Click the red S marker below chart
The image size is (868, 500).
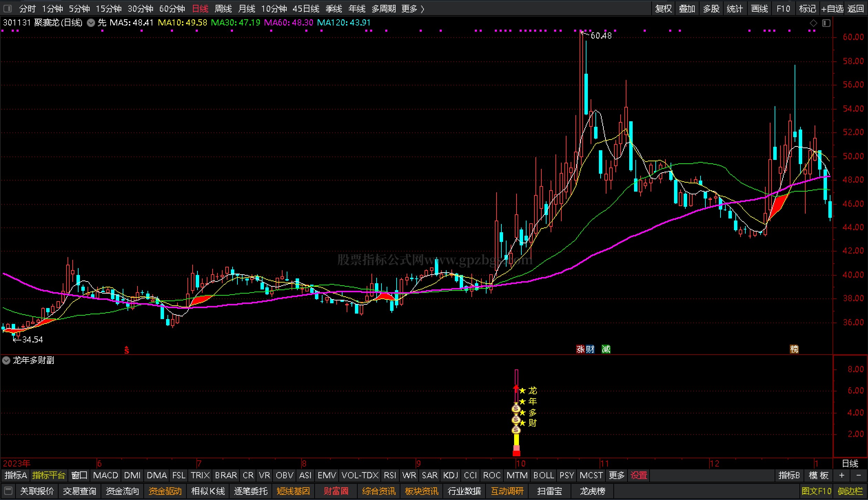[126, 350]
